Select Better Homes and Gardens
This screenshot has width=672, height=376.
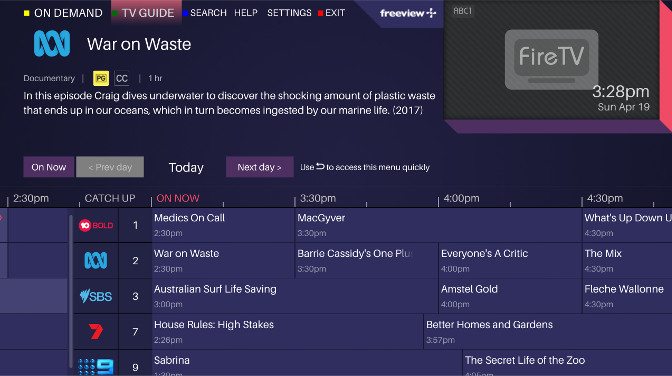pos(548,332)
